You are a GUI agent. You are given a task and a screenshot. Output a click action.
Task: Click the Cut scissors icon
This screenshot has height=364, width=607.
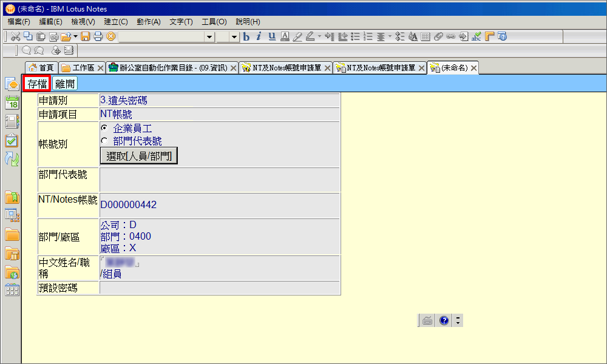coord(16,36)
